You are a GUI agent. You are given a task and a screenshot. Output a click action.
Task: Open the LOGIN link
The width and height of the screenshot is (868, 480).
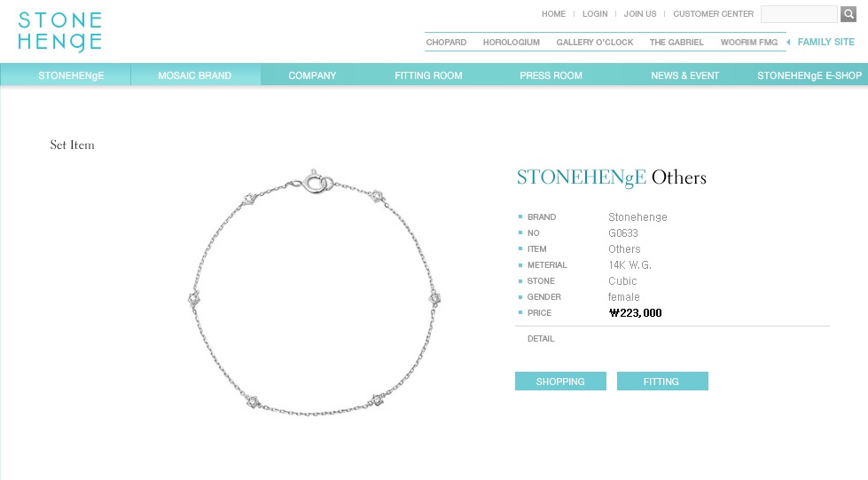pyautogui.click(x=595, y=14)
